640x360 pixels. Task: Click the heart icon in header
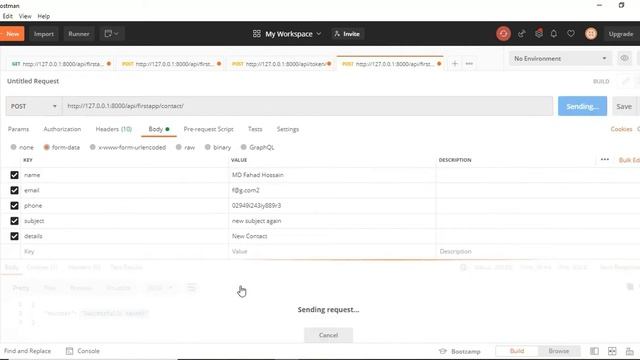tap(571, 33)
